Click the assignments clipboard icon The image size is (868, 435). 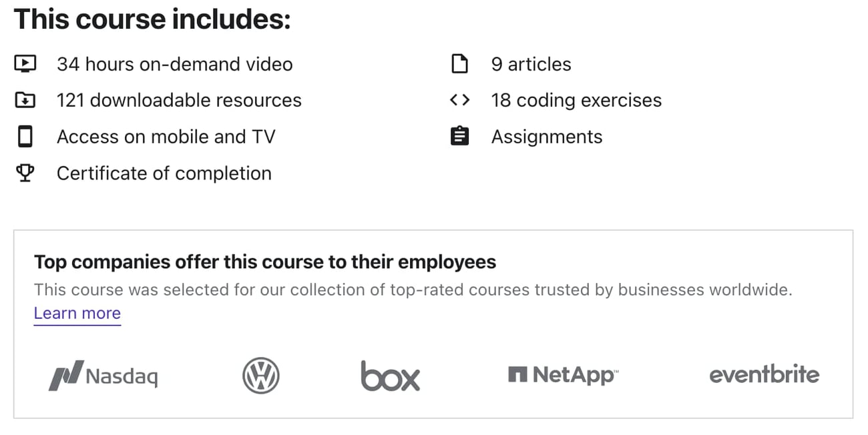tap(460, 136)
